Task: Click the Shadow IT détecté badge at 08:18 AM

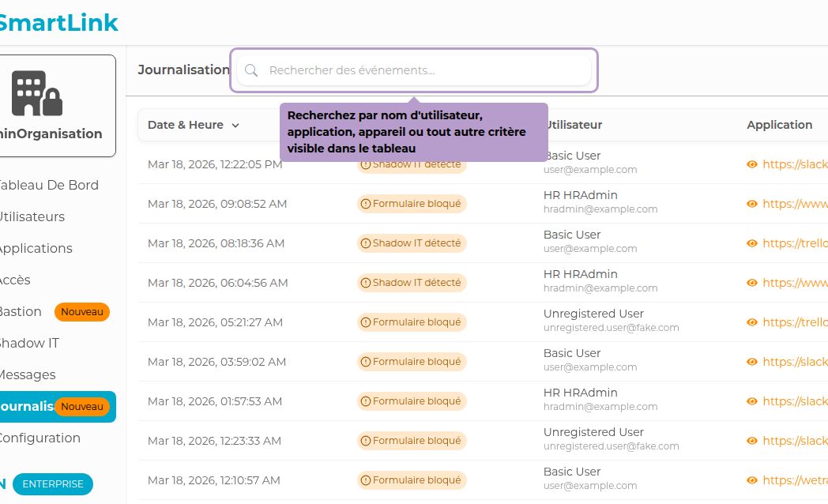Action: tap(411, 243)
